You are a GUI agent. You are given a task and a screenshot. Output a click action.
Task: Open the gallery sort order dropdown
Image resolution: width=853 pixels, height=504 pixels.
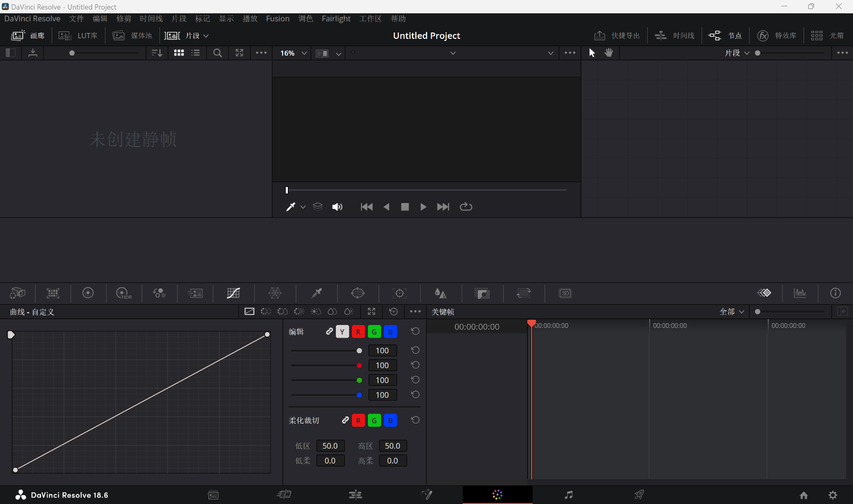[x=157, y=53]
